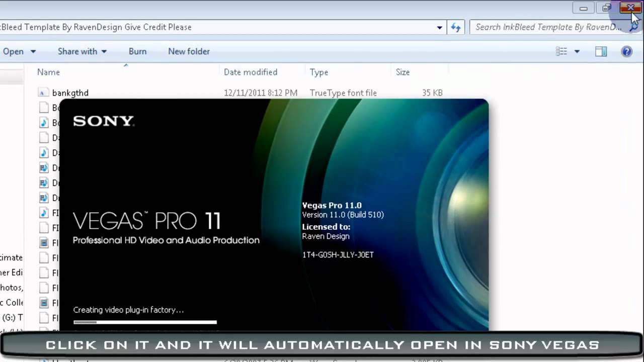Open the Share with menu
The image size is (644, 362).
82,51
